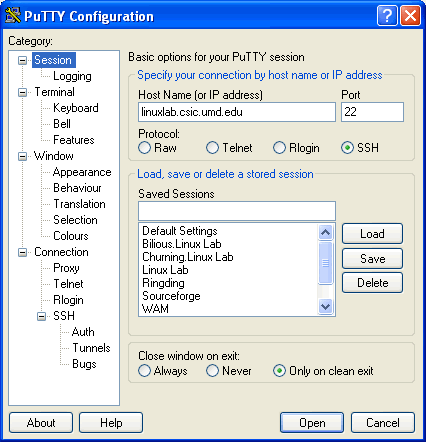This screenshot has width=426, height=442.
Task: Click the question mark help icon
Action: 387,15
